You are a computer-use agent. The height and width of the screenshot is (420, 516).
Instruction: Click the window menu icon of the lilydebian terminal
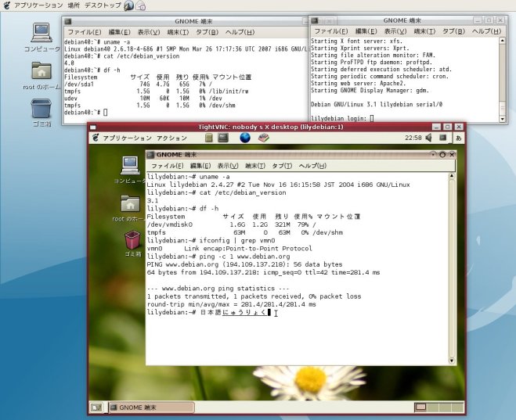pos(150,155)
